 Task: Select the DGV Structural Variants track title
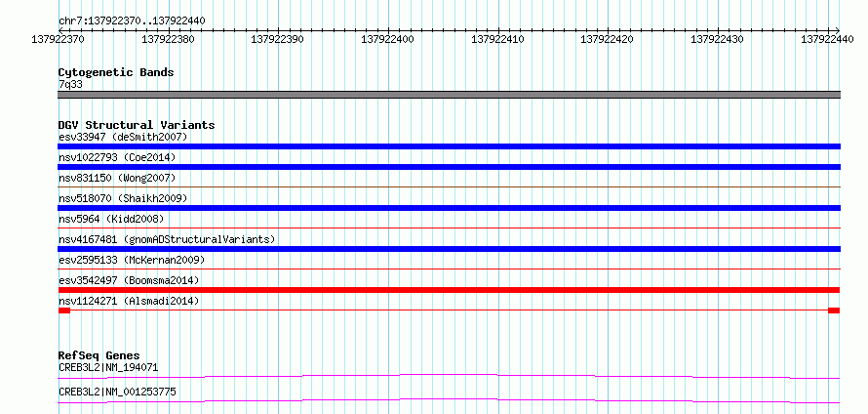pyautogui.click(x=137, y=125)
